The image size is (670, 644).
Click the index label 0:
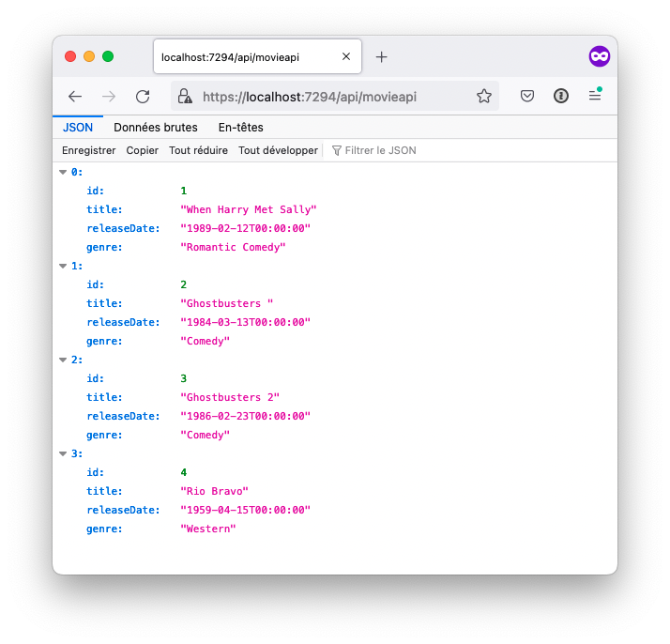click(77, 172)
